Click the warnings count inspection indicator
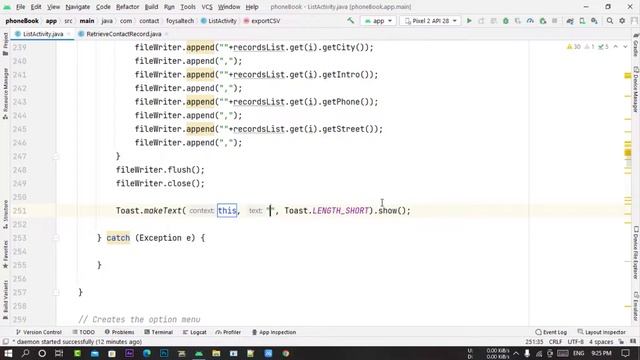Screen dimensions: 640x360 click(x=574, y=47)
